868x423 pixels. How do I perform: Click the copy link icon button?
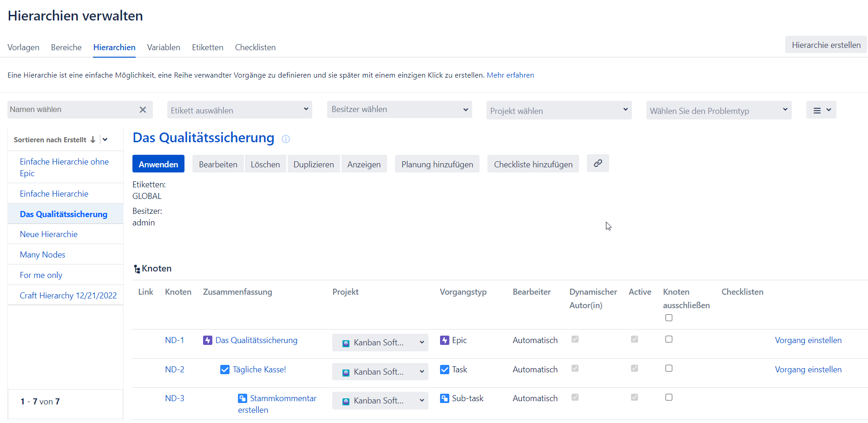coord(598,163)
